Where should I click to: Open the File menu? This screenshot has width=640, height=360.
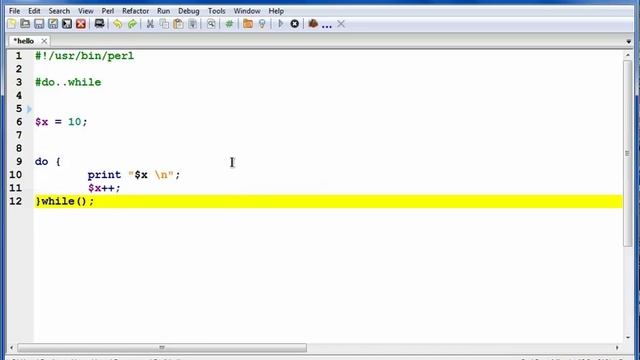tap(14, 11)
